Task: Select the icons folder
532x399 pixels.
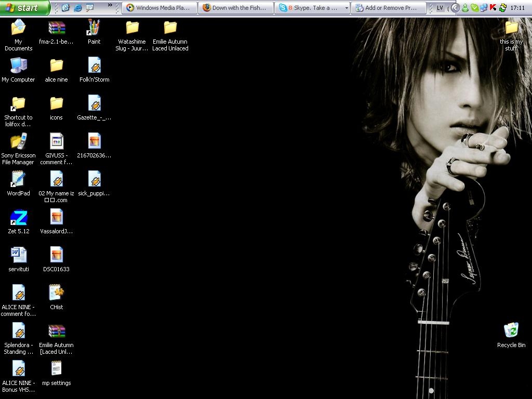Action: 56,109
